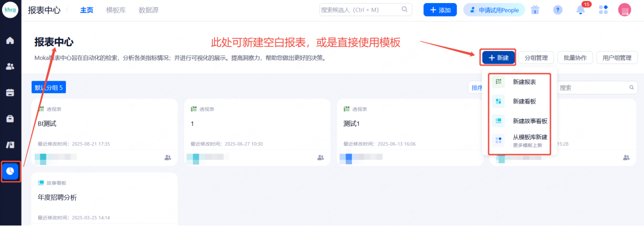644x226 pixels.
Task: Open the apps grid icon in header
Action: [x=603, y=10]
